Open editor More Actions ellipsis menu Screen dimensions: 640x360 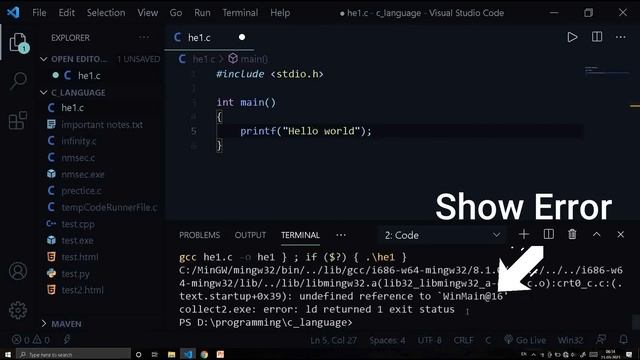(x=620, y=37)
